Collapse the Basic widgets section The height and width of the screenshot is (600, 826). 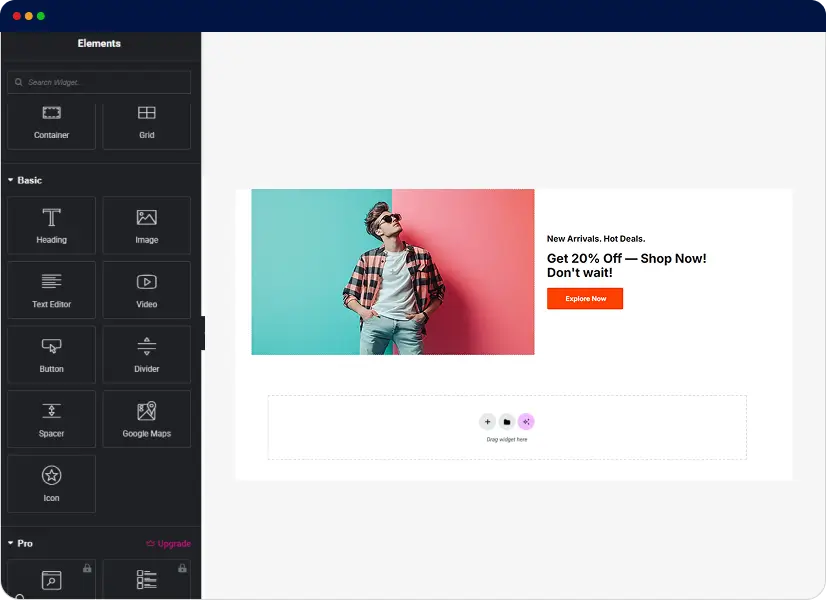click(x=25, y=180)
